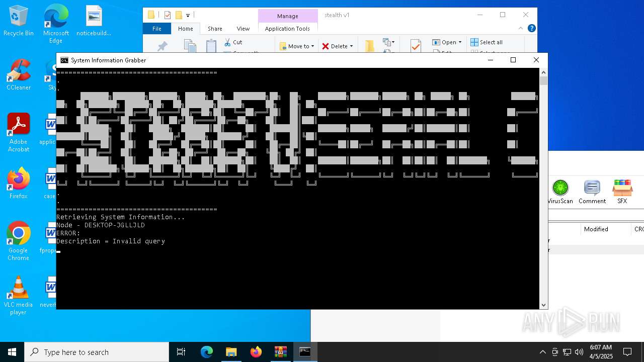This screenshot has height=362, width=644.
Task: Launch VLC media player from desktop
Action: [x=19, y=295]
